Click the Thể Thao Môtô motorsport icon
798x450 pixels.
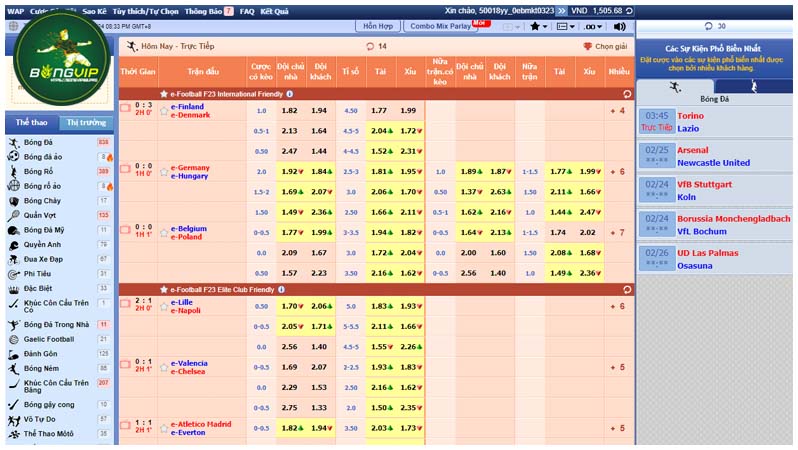(x=14, y=434)
